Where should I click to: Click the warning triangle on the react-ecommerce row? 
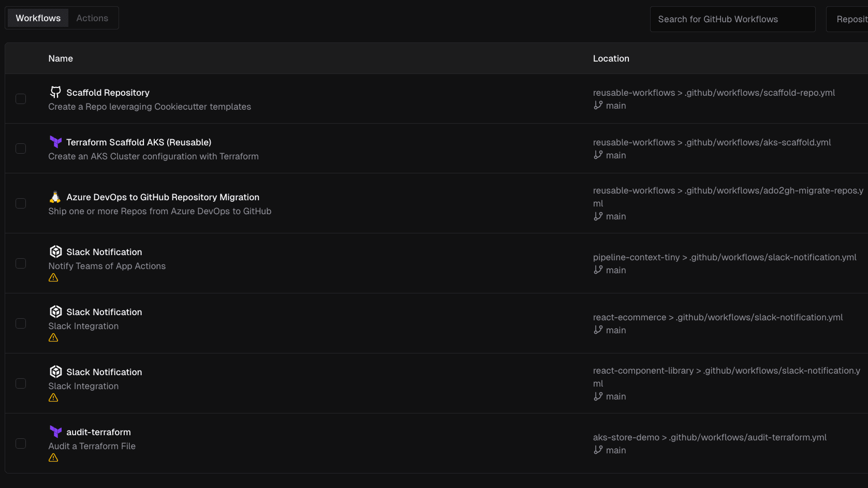pos(53,337)
